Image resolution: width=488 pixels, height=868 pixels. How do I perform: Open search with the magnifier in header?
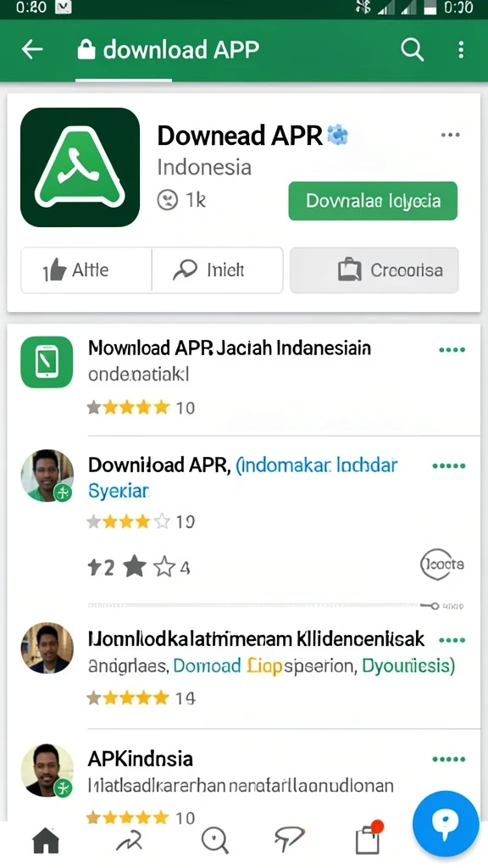413,50
